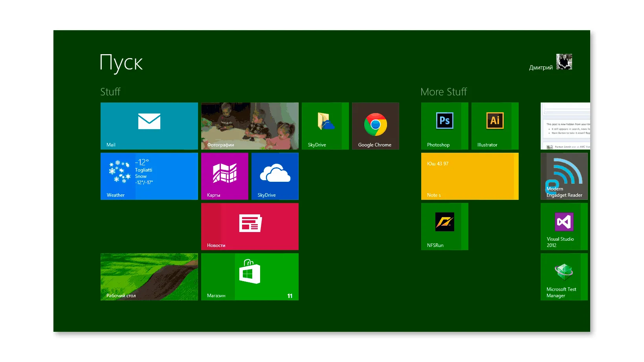Viewport: 644px width, 362px height.
Task: Open the Mail tile
Action: click(x=149, y=126)
